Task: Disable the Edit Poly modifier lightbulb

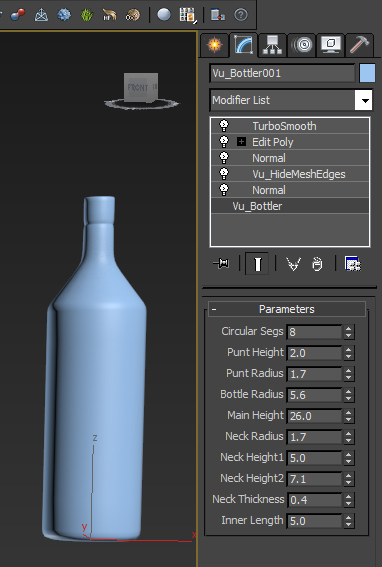Action: [224, 142]
